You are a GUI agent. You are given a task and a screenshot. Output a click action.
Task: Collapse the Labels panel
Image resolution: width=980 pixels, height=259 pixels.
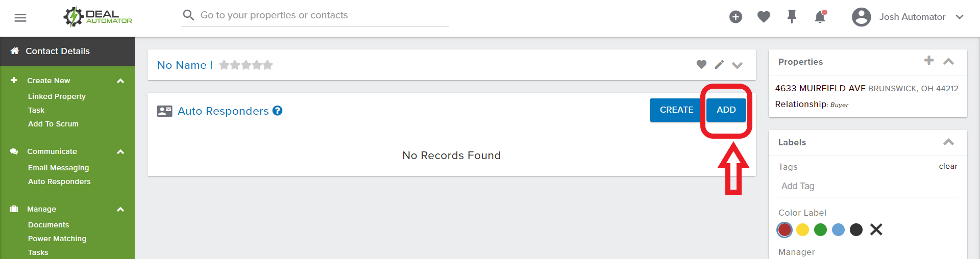click(x=948, y=142)
